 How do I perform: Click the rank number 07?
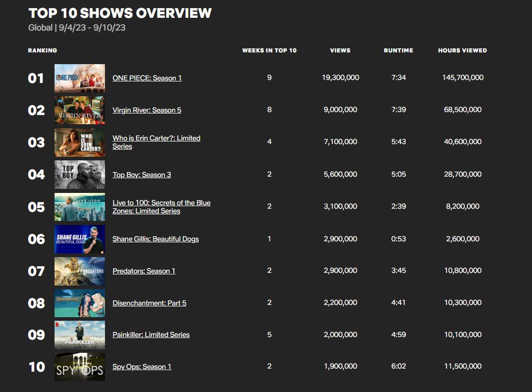click(x=36, y=271)
